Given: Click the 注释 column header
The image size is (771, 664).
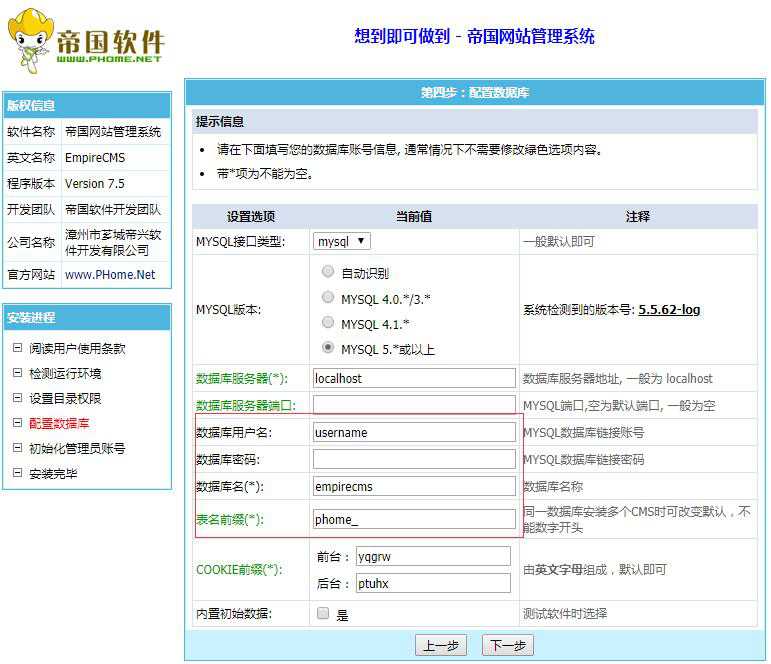Looking at the screenshot, I should click(x=638, y=216).
